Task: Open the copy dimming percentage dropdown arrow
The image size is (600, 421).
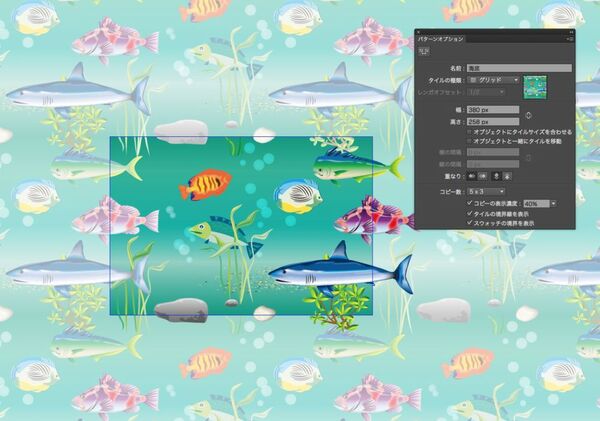Action: coord(553,204)
